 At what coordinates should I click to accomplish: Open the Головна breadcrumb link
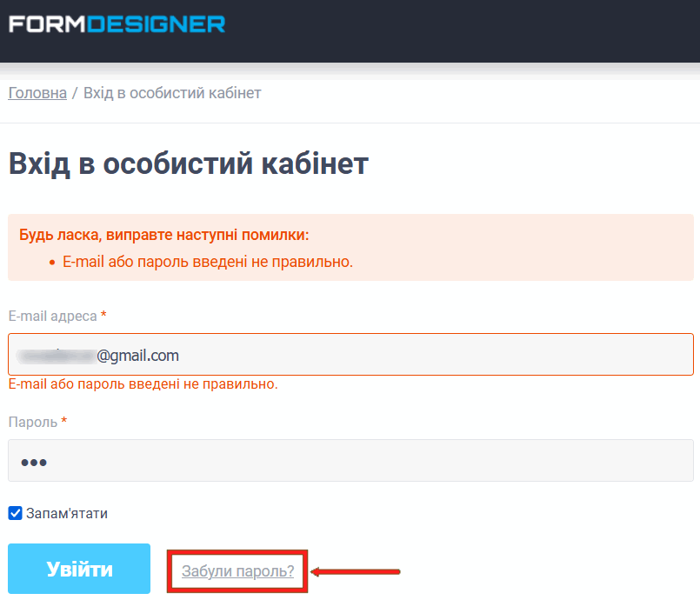pos(37,92)
